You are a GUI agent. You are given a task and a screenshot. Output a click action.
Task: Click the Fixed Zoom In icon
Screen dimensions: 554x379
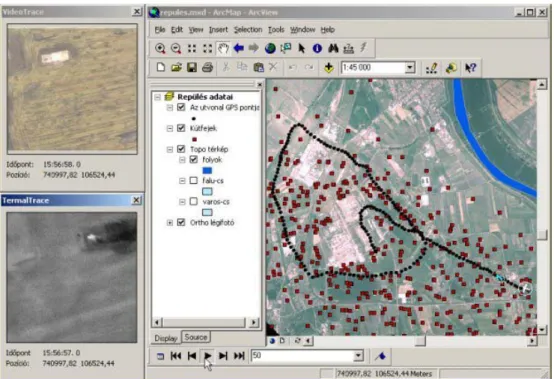pos(192,48)
